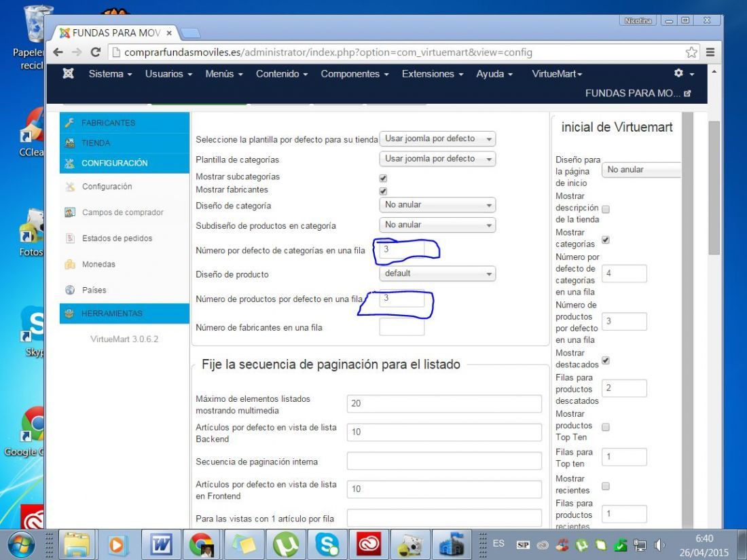This screenshot has height=560, width=747.
Task: Open the Campos de comprador link
Action: coord(122,212)
